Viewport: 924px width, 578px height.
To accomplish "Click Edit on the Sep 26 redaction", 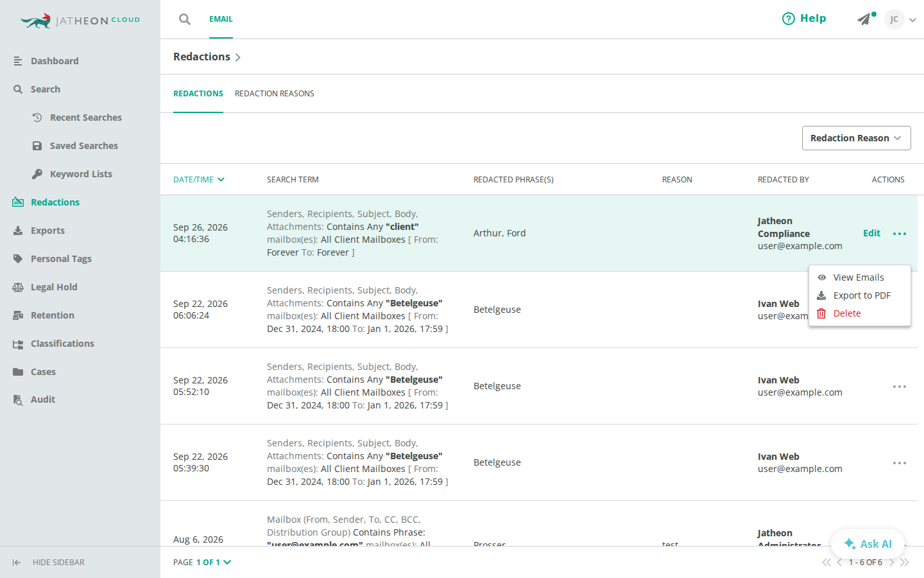I will click(x=871, y=233).
